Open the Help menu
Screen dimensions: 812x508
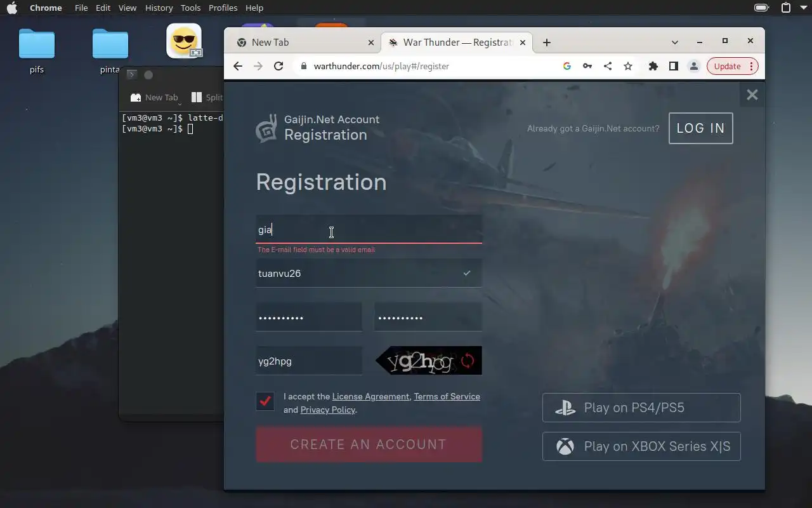(x=254, y=8)
